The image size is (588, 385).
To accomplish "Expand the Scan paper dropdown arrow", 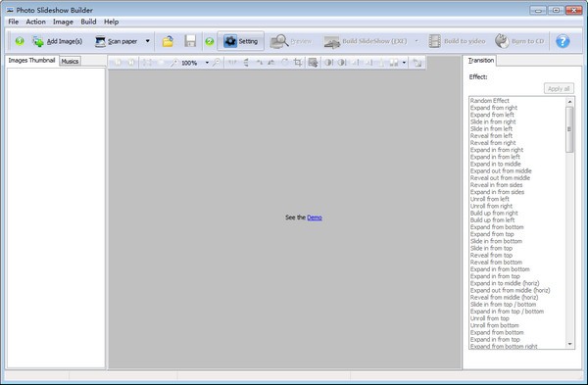I will tap(147, 41).
